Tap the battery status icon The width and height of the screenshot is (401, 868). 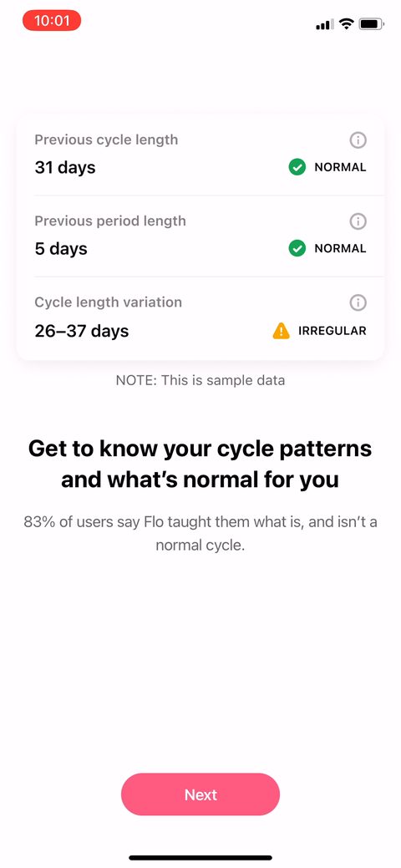click(x=371, y=23)
